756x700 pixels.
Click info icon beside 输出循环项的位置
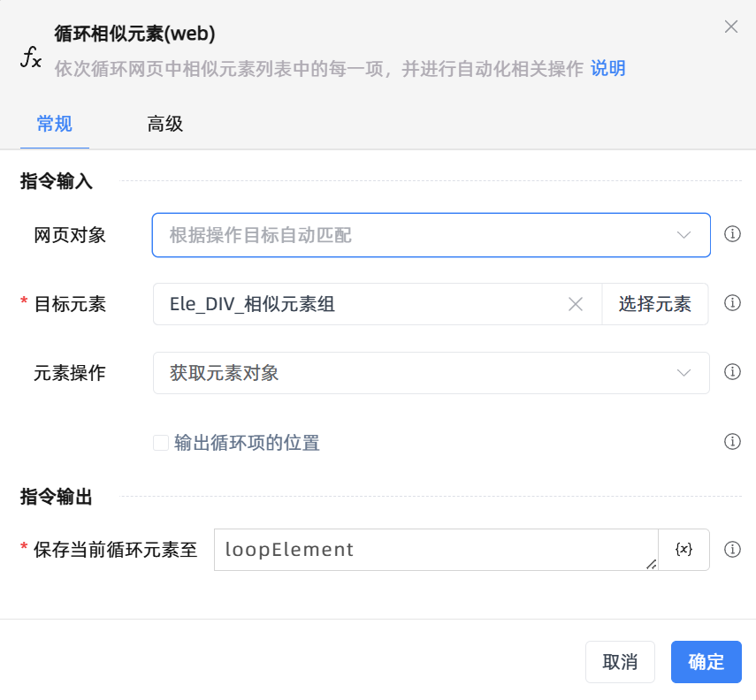732,442
